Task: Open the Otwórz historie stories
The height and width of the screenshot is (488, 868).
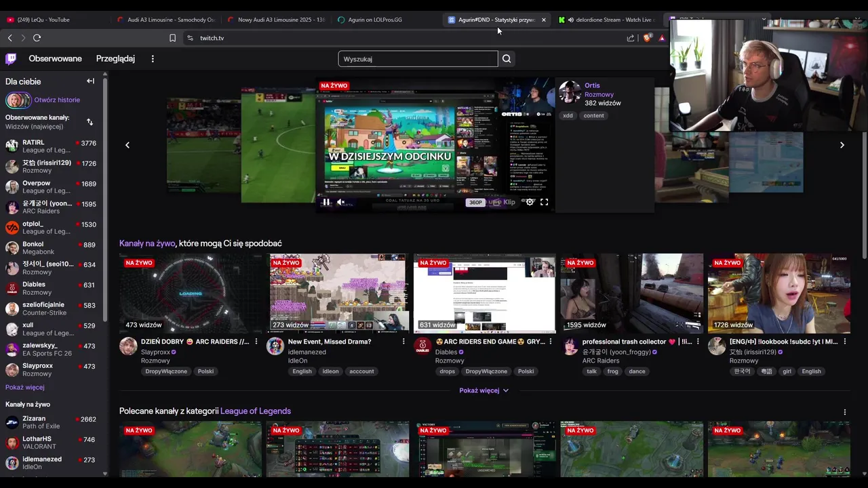Action: tap(43, 100)
